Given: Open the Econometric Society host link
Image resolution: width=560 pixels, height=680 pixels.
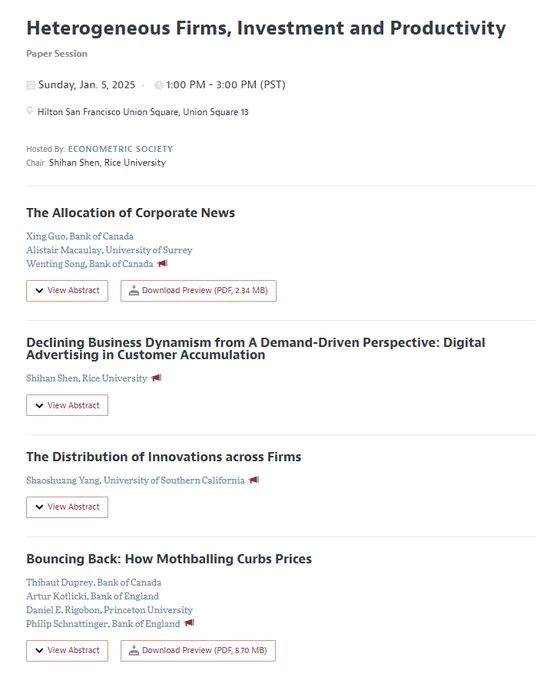Looking at the screenshot, I should [121, 149].
